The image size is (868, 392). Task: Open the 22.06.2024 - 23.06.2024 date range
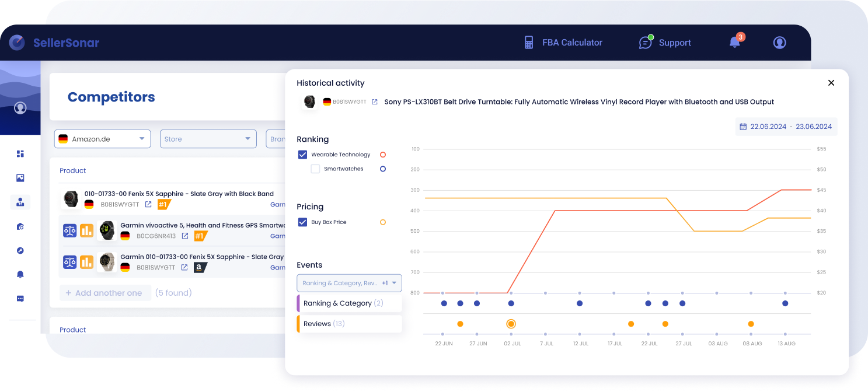click(786, 127)
